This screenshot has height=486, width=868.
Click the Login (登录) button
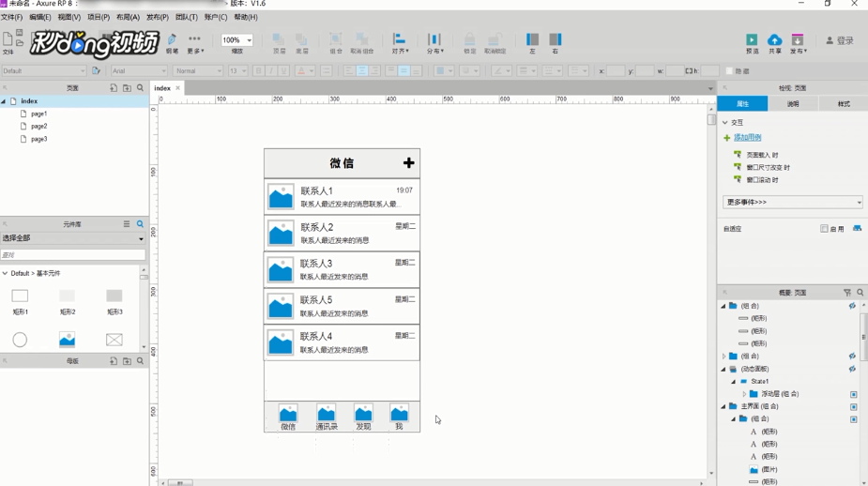coord(840,40)
